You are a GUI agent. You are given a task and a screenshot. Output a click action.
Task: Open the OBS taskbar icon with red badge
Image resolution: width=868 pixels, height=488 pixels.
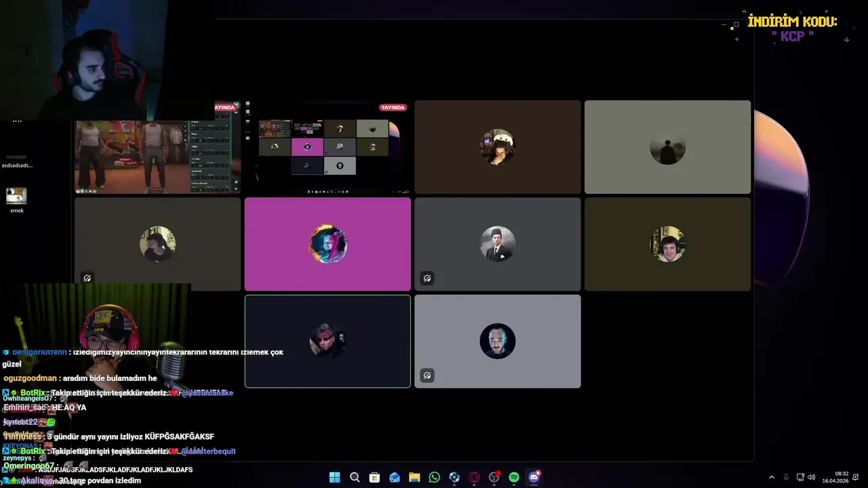pos(494,477)
